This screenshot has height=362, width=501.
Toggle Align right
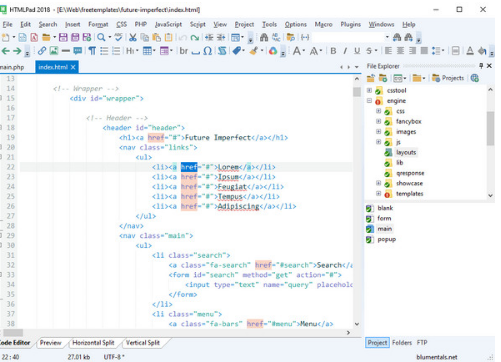coord(412,51)
